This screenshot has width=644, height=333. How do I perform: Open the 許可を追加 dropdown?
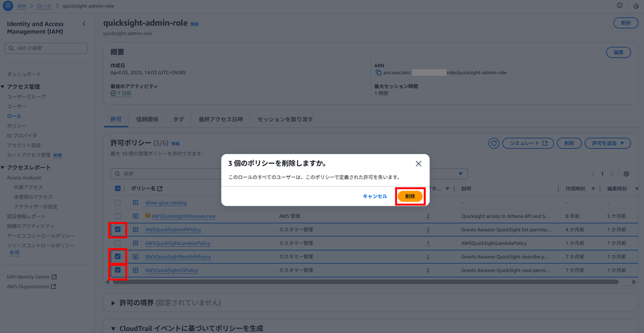pyautogui.click(x=608, y=143)
